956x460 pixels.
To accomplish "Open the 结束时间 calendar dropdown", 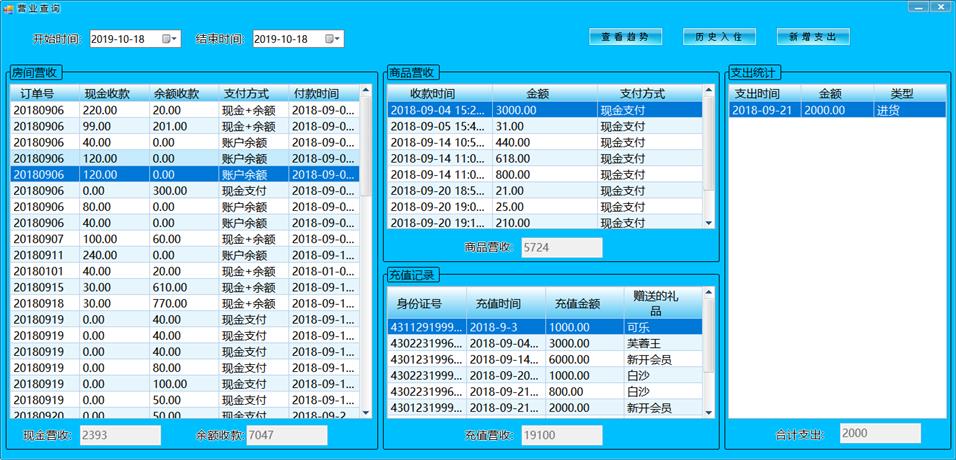I will click(x=335, y=39).
